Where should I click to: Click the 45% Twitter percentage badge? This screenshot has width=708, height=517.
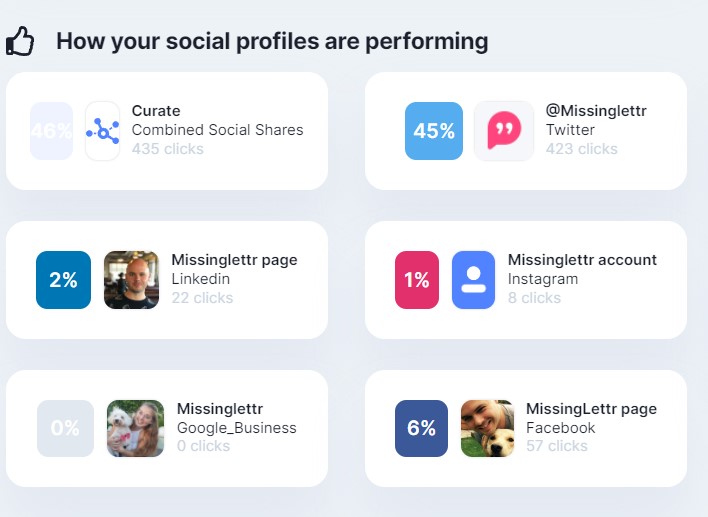[x=434, y=131]
